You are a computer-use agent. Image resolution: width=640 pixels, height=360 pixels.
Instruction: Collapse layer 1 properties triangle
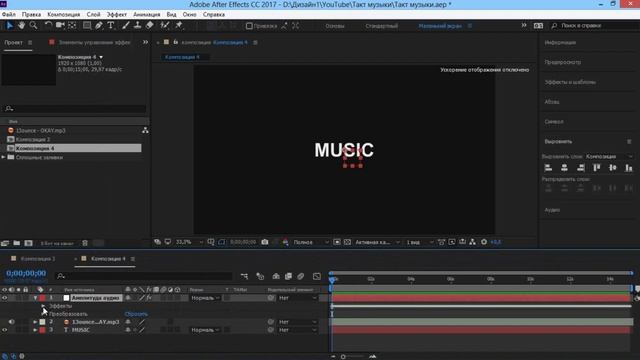36,298
